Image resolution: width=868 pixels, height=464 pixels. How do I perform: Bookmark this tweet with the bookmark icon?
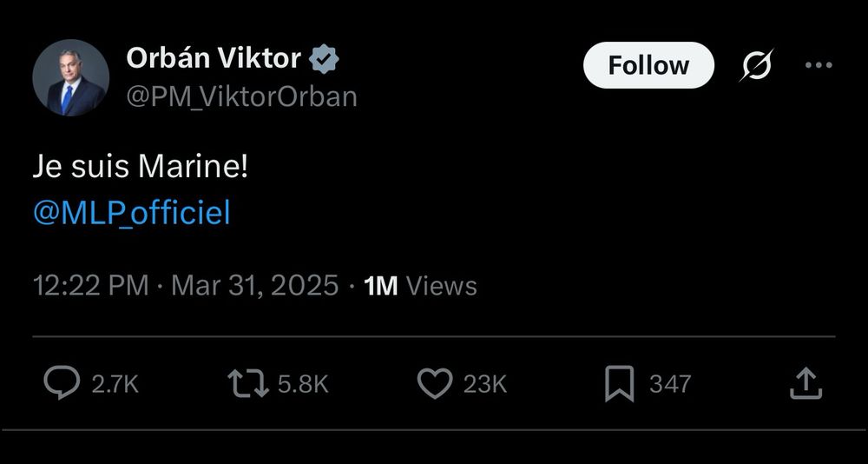coord(619,383)
